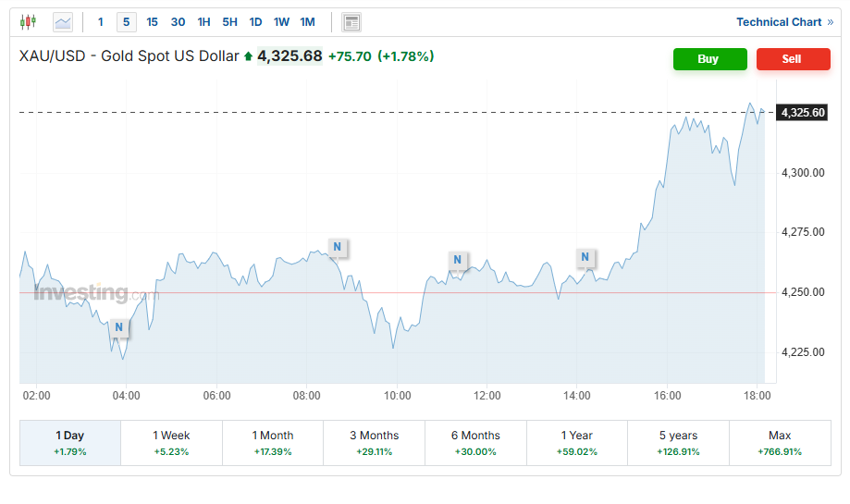Screen dimensions: 850x504
Task: Switch to the Max range tab
Action: point(780,443)
